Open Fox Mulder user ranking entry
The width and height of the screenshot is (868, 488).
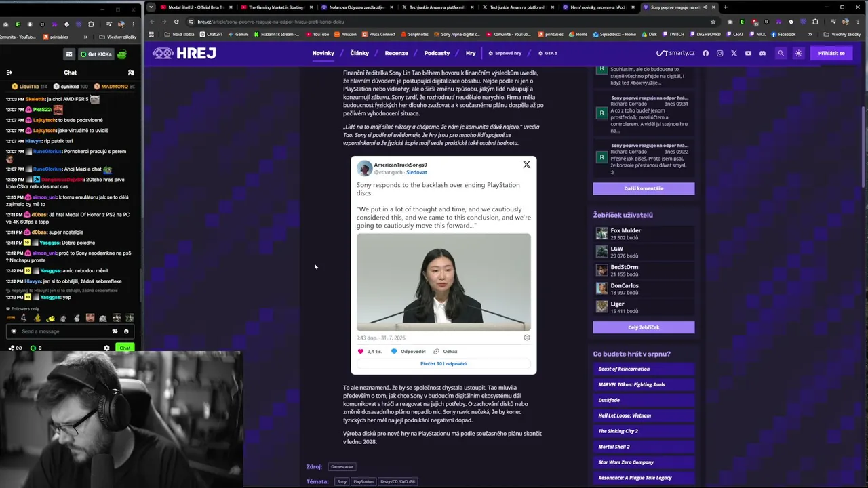[644, 234]
